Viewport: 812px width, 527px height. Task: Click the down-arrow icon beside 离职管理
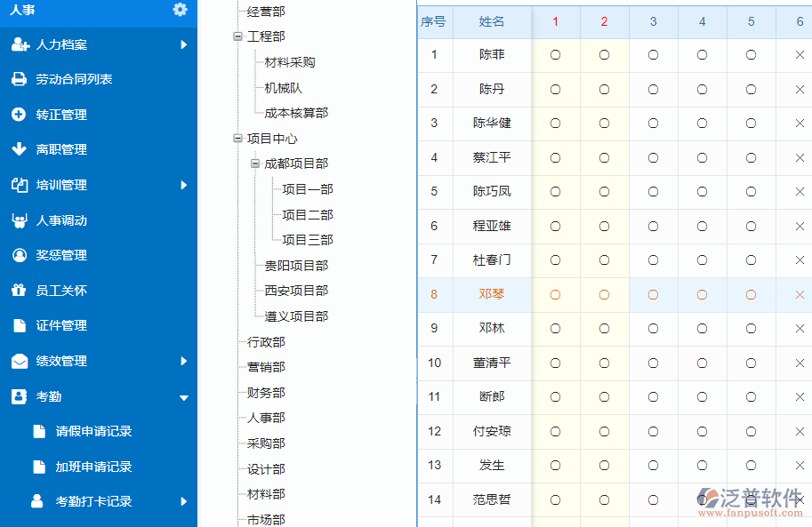pos(20,149)
